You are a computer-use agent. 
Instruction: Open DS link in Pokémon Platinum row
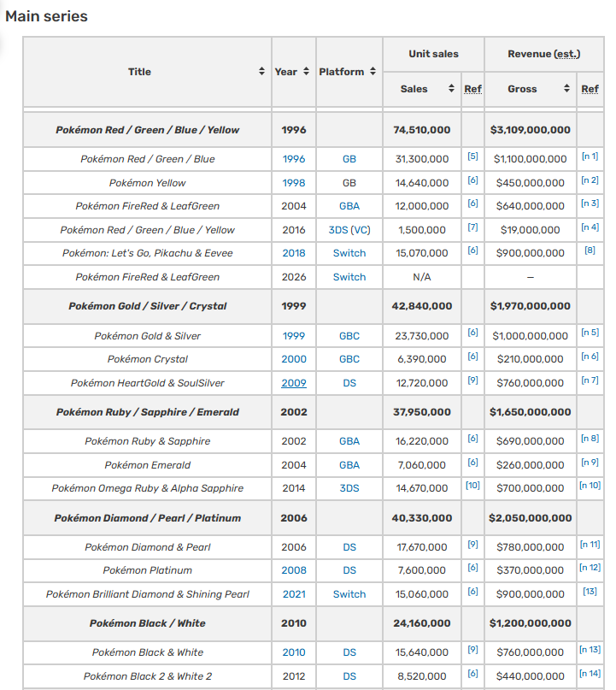coord(349,569)
